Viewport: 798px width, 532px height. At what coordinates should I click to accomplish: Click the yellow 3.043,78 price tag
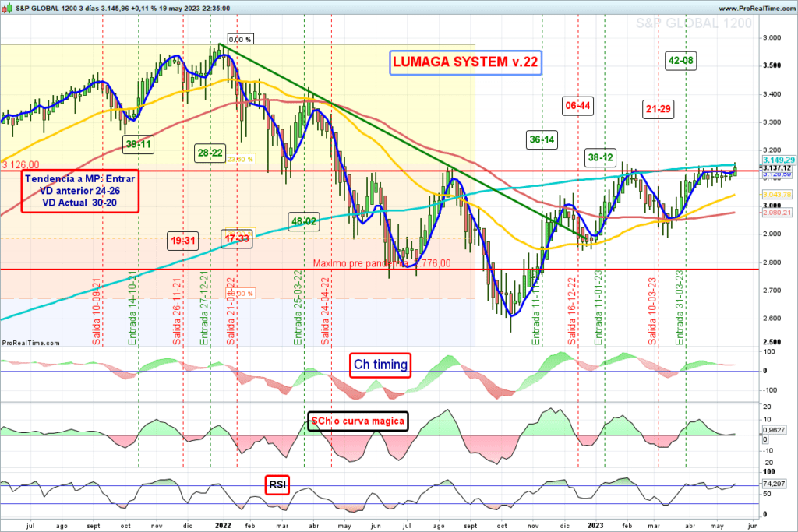coord(777,195)
